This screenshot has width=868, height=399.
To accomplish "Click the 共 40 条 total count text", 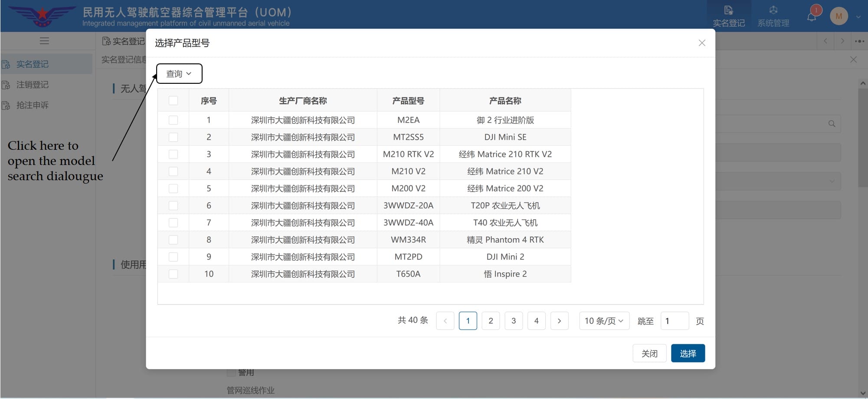I will pyautogui.click(x=413, y=320).
